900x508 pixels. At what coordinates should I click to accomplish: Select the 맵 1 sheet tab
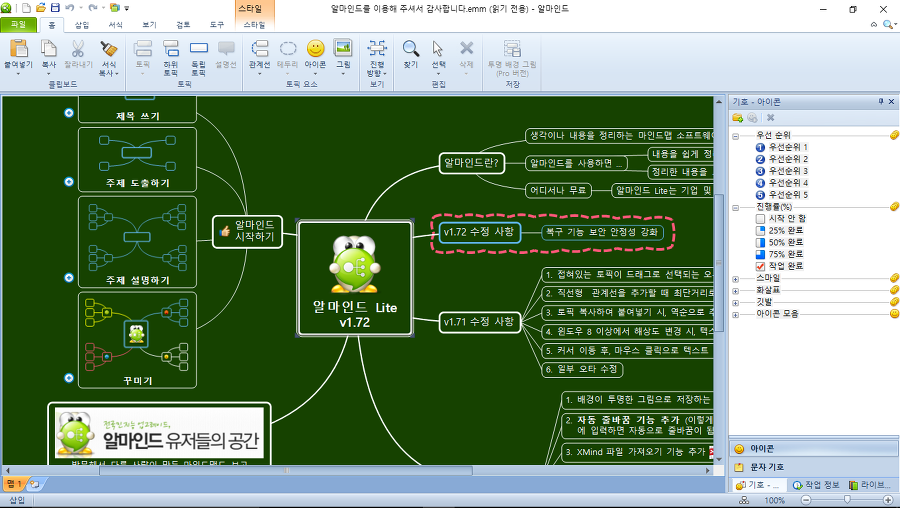pyautogui.click(x=14, y=484)
